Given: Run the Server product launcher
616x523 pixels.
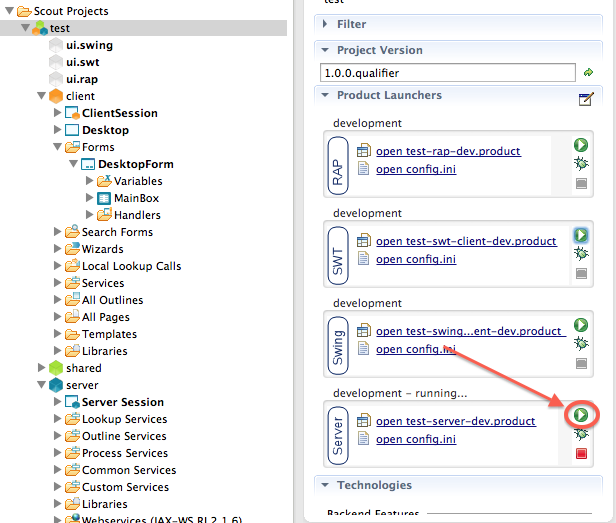Looking at the screenshot, I should click(580, 414).
